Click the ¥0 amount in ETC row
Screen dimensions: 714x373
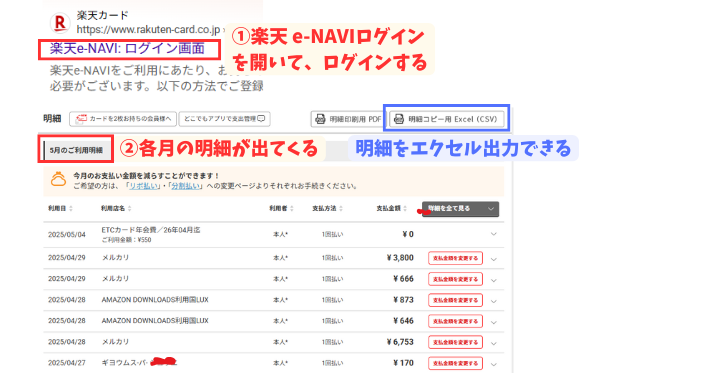coord(408,234)
